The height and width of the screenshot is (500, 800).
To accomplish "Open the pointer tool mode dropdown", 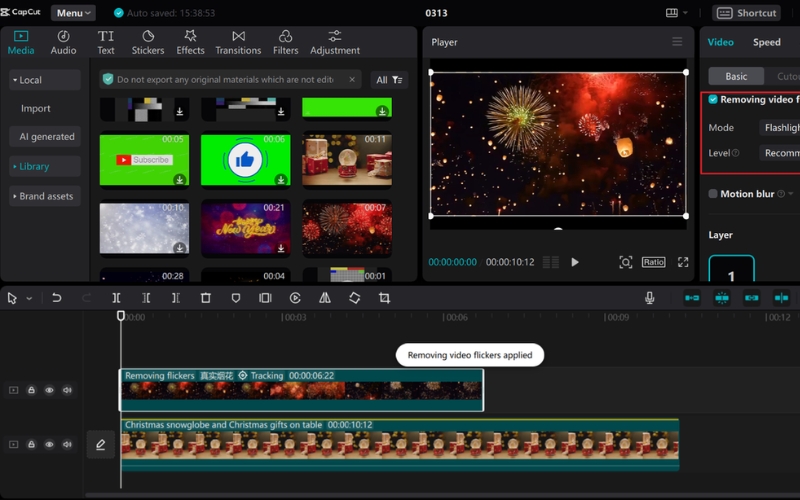I will click(x=29, y=298).
